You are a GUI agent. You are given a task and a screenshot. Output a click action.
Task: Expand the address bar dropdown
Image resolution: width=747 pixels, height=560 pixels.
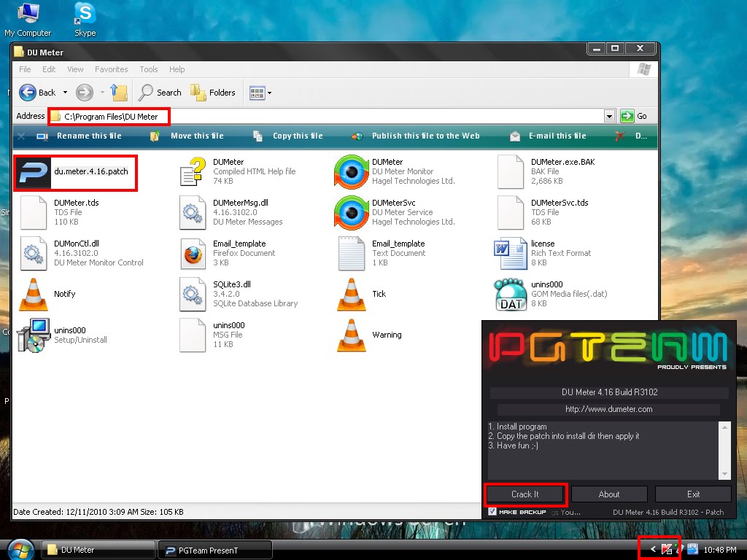coord(609,116)
